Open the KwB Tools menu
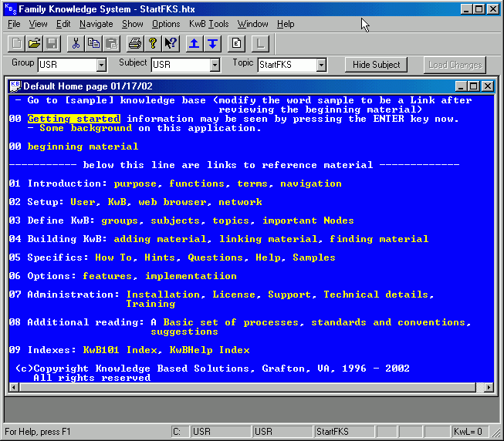Screen dimensions: 504x441 pos(208,24)
